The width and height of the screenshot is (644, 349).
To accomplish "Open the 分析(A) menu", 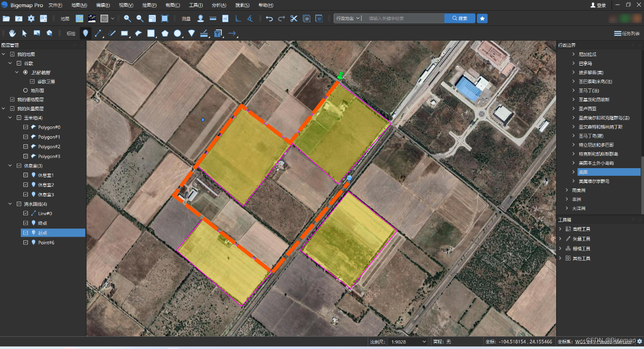I will (x=219, y=5).
